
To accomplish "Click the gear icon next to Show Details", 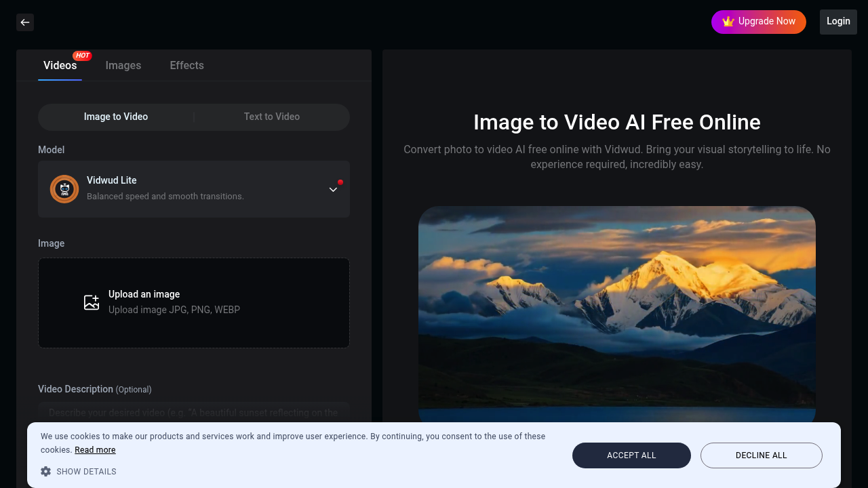I will click(45, 471).
